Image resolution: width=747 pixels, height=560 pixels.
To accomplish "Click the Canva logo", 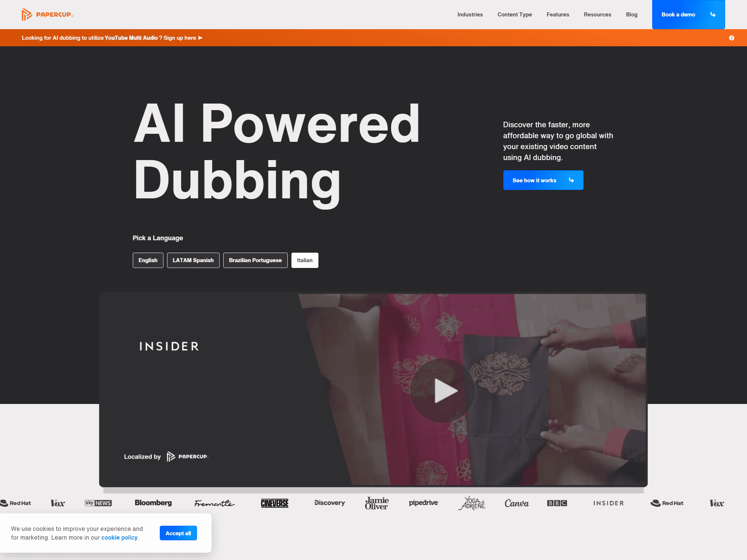I will pyautogui.click(x=516, y=503).
